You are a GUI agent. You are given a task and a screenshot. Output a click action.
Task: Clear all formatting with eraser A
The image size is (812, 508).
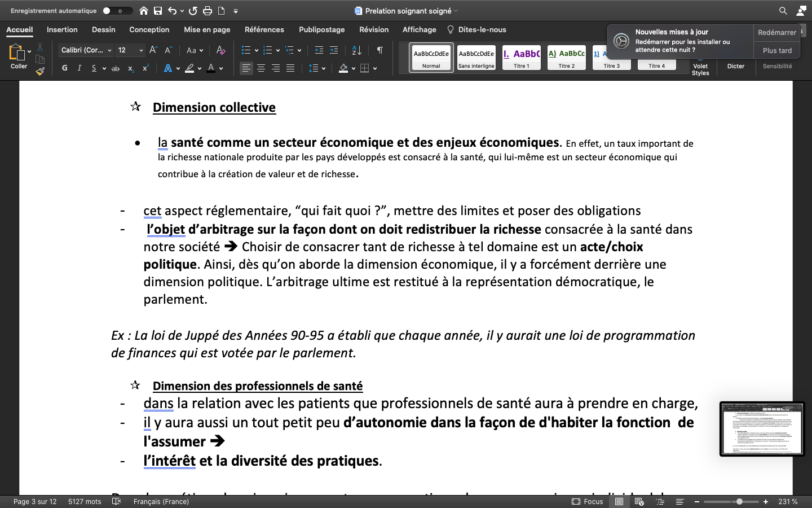tap(220, 50)
